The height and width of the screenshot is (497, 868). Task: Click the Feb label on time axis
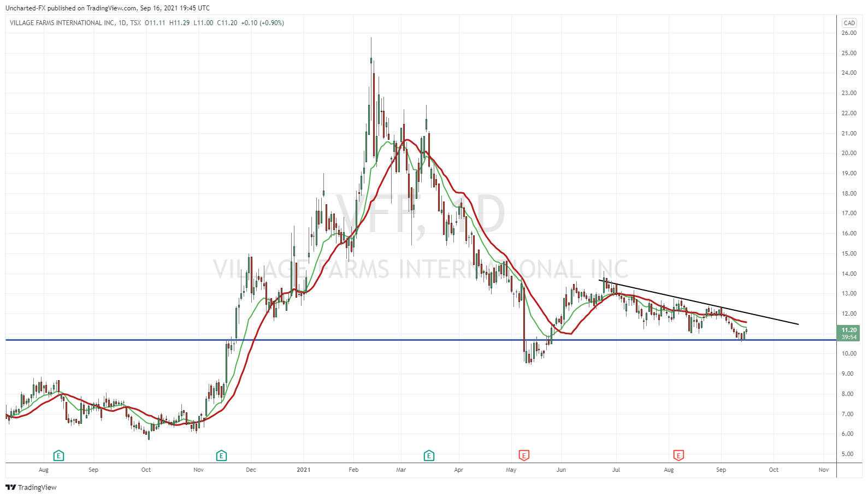tap(353, 470)
